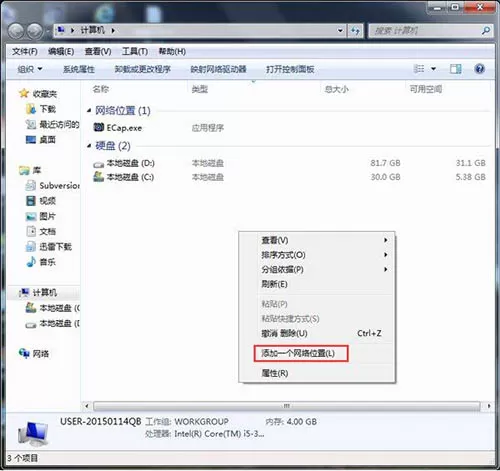Click the scrollbar right arrow
500x471 pixels.
tap(489, 406)
